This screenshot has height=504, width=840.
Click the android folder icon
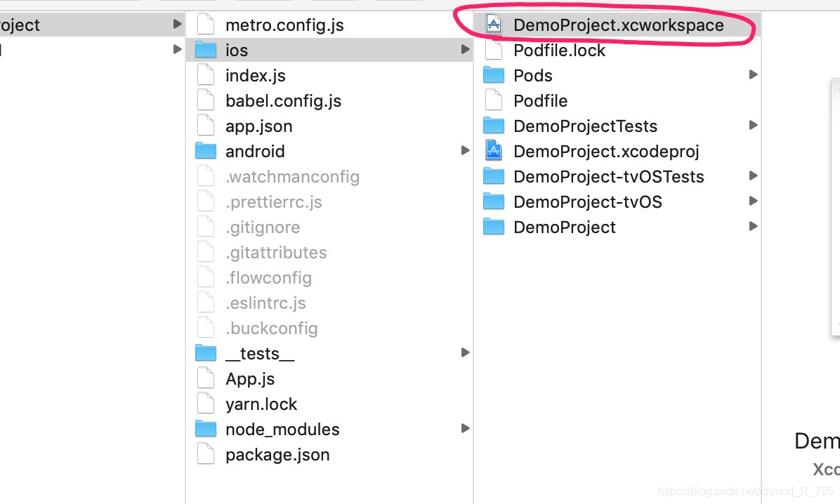(206, 151)
